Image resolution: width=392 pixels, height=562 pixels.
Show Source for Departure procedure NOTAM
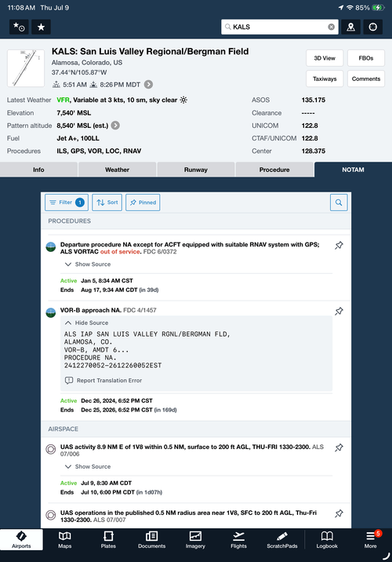click(x=88, y=265)
